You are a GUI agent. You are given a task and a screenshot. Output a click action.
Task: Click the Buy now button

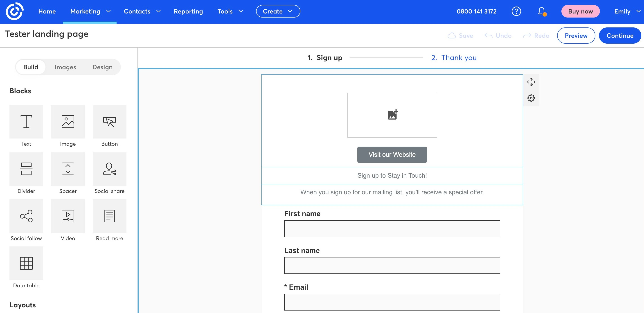580,11
